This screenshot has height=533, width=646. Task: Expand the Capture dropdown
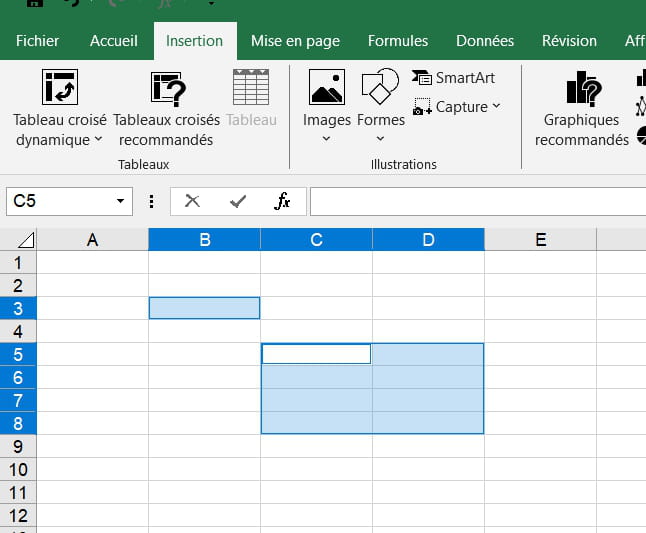pos(497,107)
